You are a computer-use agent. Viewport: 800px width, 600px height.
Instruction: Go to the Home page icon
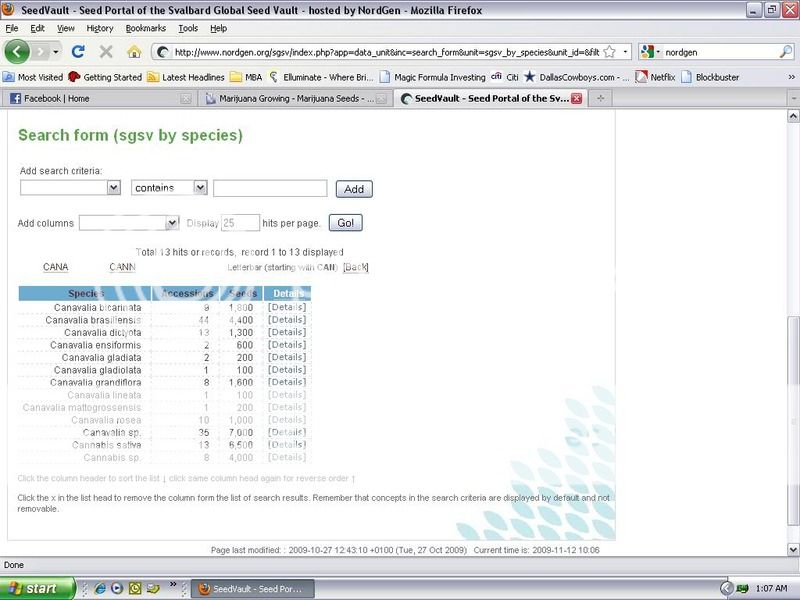coord(134,52)
